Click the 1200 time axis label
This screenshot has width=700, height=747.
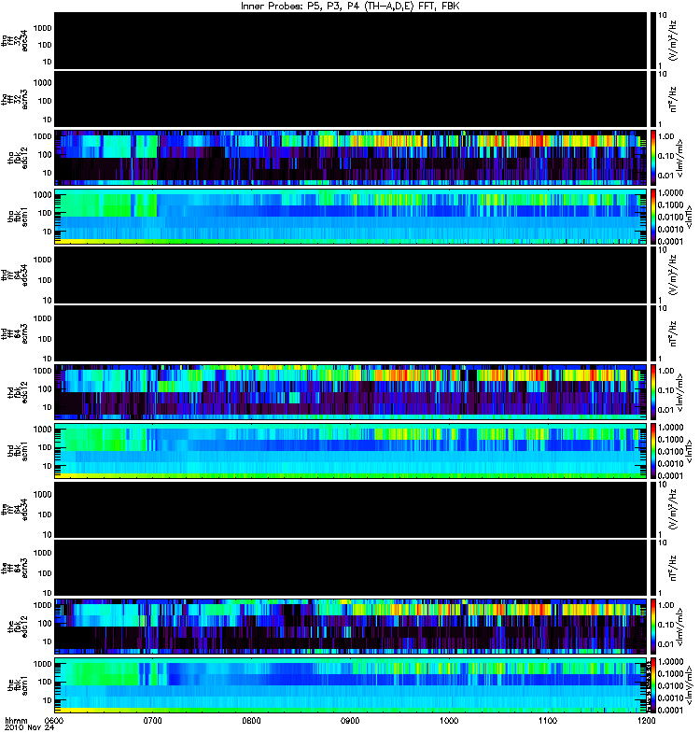(646, 721)
